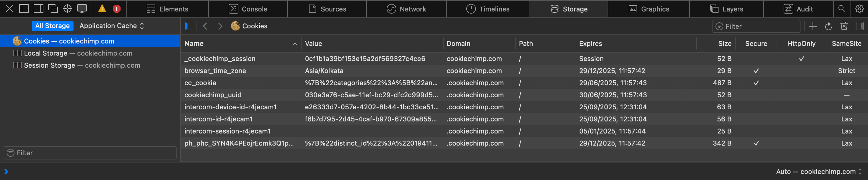Reload the cookie list
Screen dimensions: 868x180
tap(828, 26)
